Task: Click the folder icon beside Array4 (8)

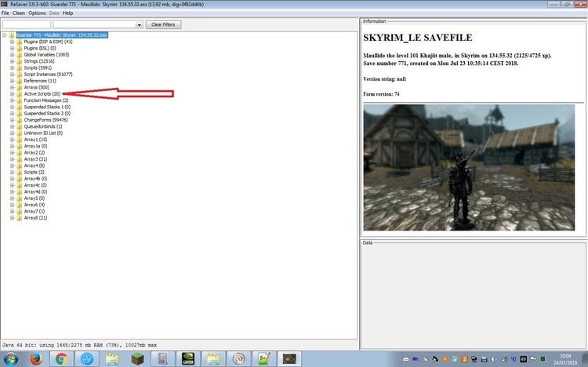Action: coord(19,165)
